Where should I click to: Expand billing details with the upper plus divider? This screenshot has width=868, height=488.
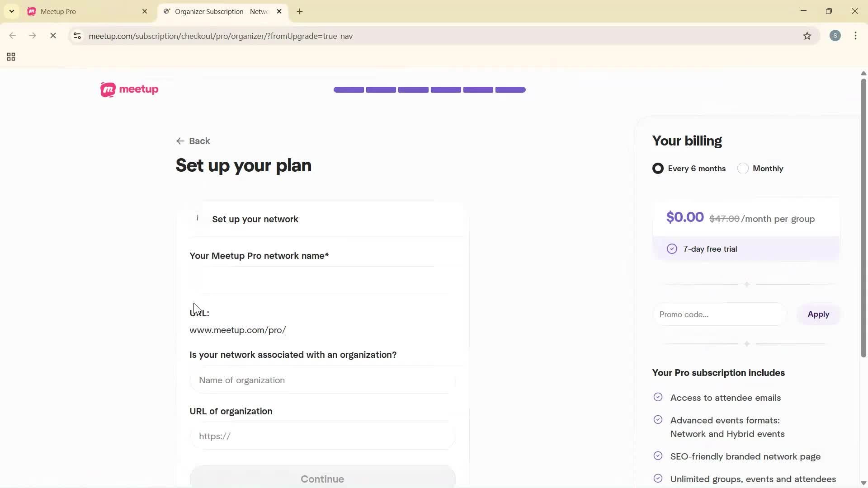tap(747, 284)
